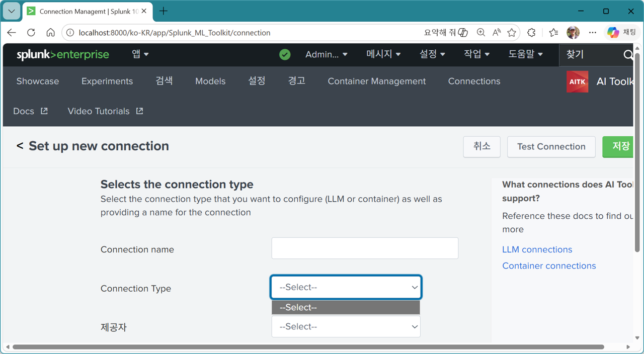Click inside the Connection name field
Image resolution: width=644 pixels, height=354 pixels.
(x=364, y=248)
